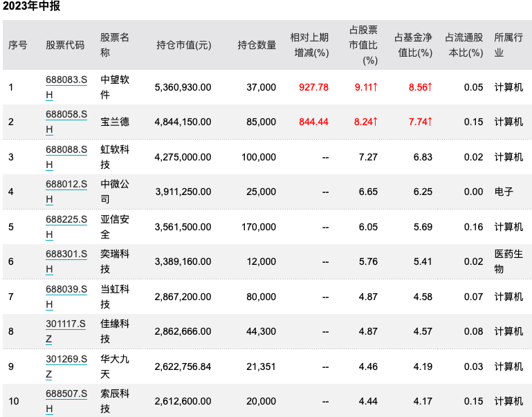The width and height of the screenshot is (532, 417).
Task: Click the 所属行业 column header
Action: [508, 45]
